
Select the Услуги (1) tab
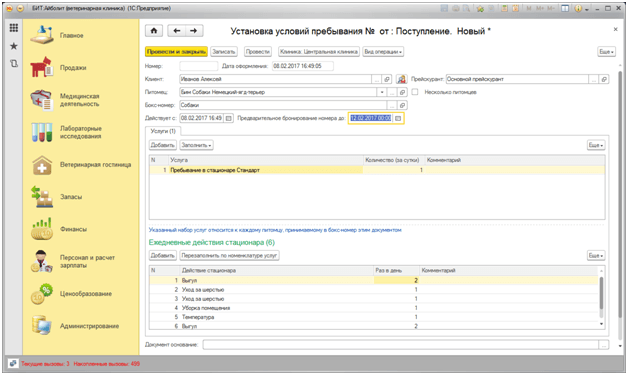[163, 131]
